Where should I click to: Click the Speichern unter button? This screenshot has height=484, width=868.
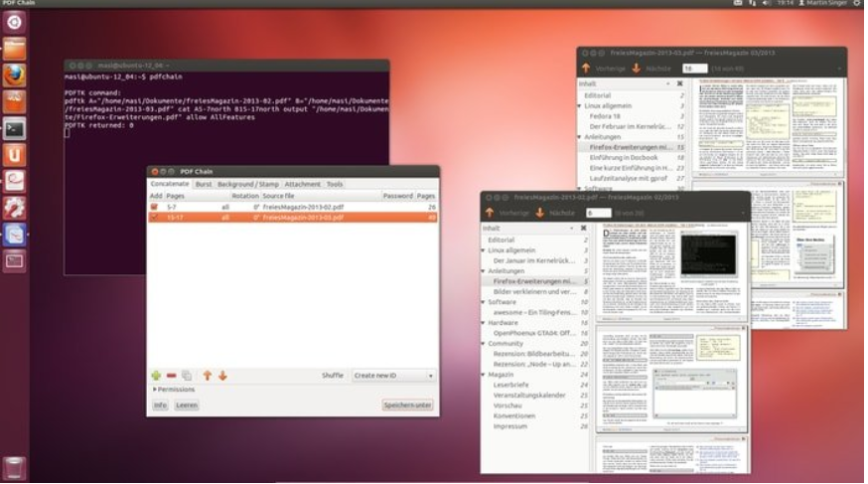(407, 405)
